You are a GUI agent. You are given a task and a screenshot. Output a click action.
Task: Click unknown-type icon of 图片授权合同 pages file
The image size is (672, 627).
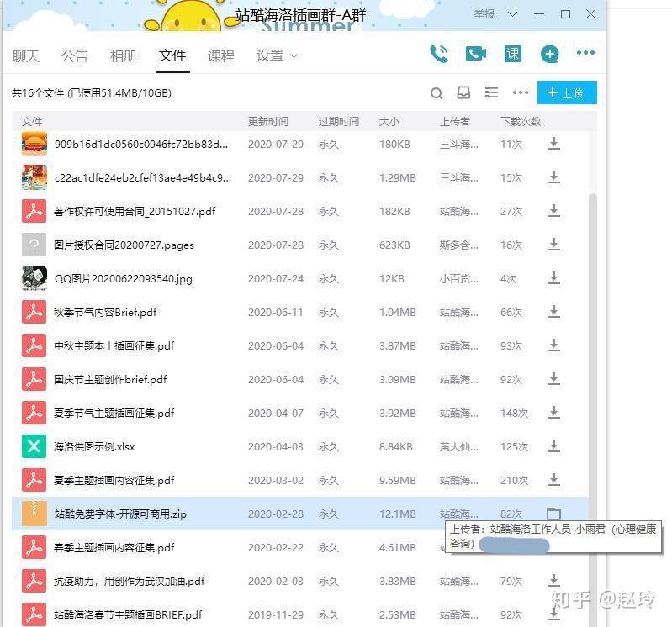point(34,245)
